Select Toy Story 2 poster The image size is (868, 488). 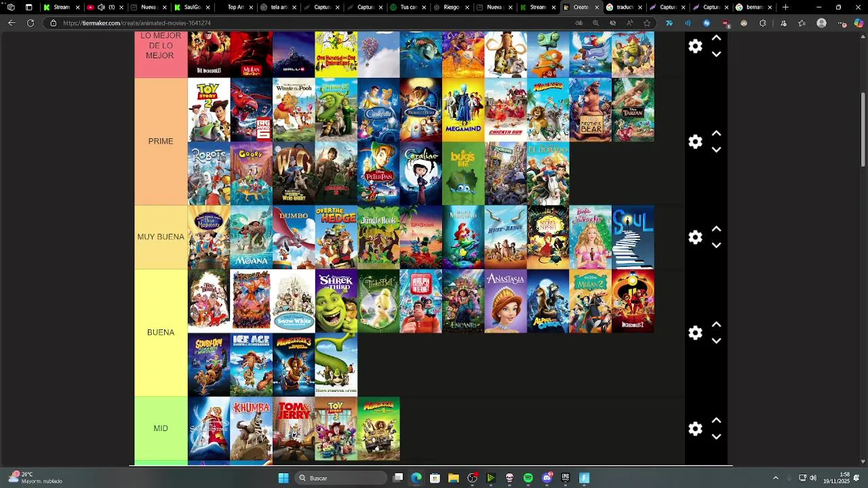coord(209,110)
